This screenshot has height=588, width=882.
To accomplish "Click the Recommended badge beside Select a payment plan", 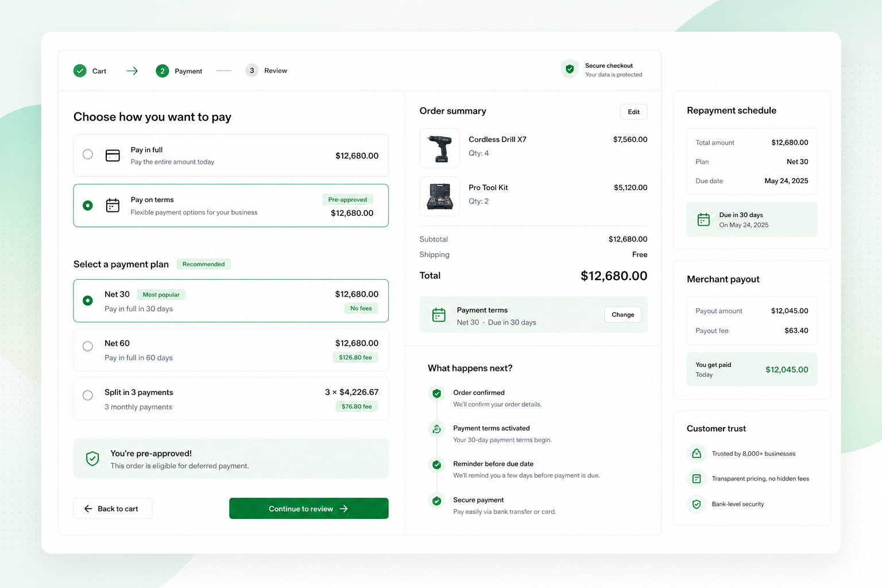I will click(x=203, y=264).
